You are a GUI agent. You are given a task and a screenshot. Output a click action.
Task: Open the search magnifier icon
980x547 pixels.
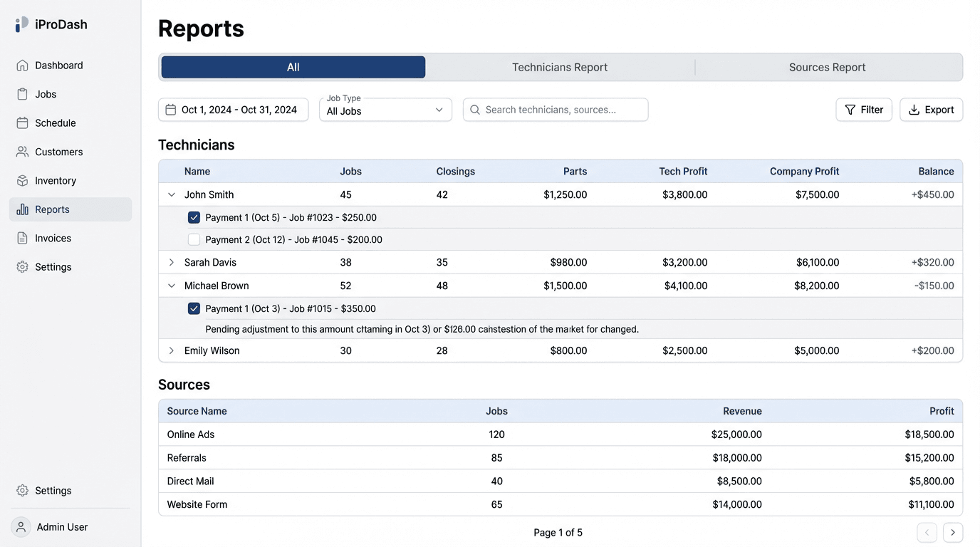[x=474, y=110]
